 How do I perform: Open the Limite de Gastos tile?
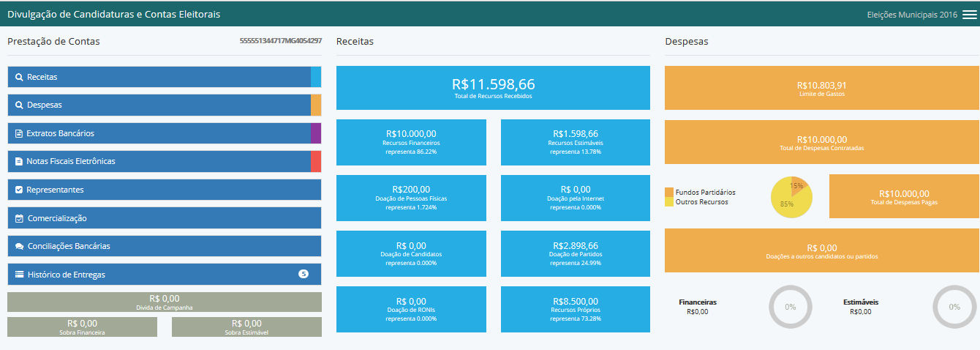pyautogui.click(x=821, y=88)
